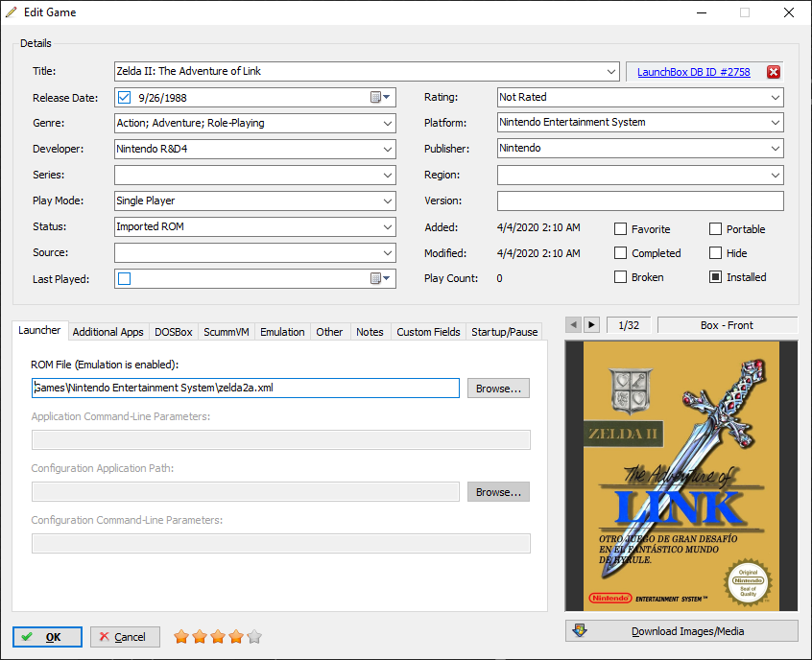Set rating to three stars

tap(218, 636)
